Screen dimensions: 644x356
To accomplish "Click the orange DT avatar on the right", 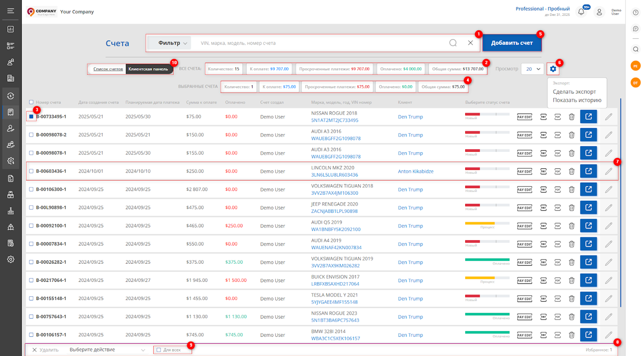I will (635, 83).
